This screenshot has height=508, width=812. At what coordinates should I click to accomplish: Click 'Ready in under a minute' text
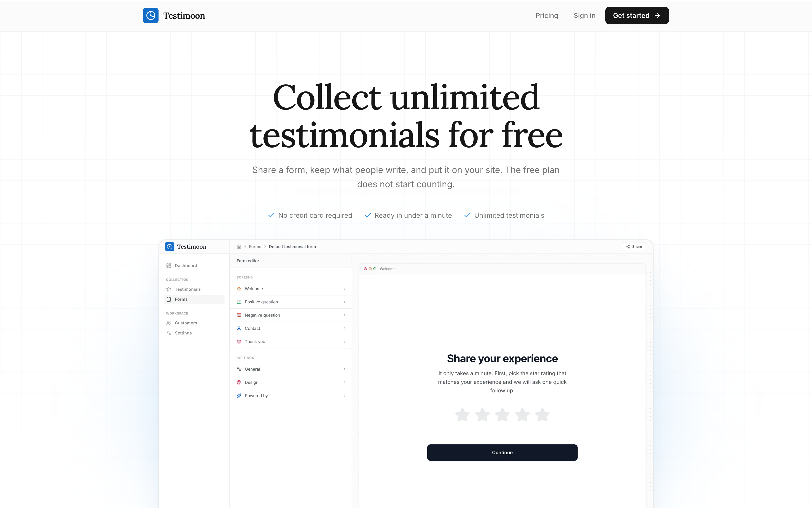click(x=413, y=215)
